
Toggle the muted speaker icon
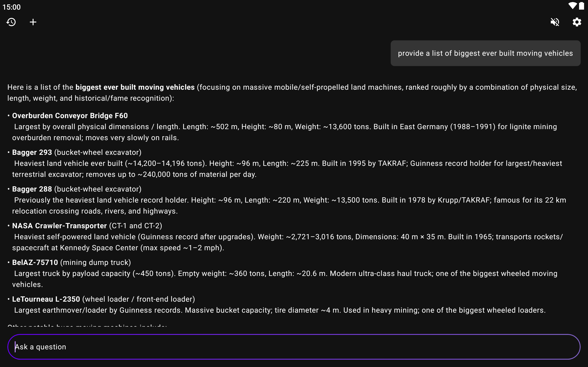pos(555,22)
